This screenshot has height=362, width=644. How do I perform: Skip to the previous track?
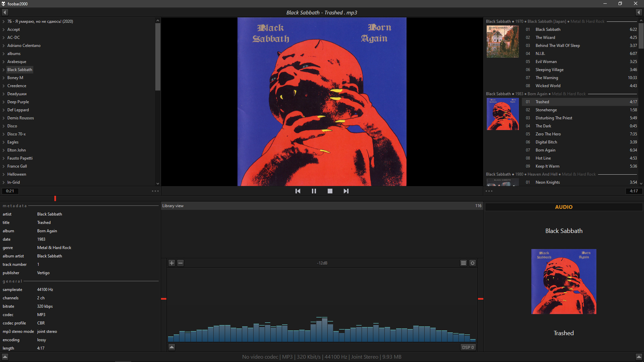click(x=298, y=191)
